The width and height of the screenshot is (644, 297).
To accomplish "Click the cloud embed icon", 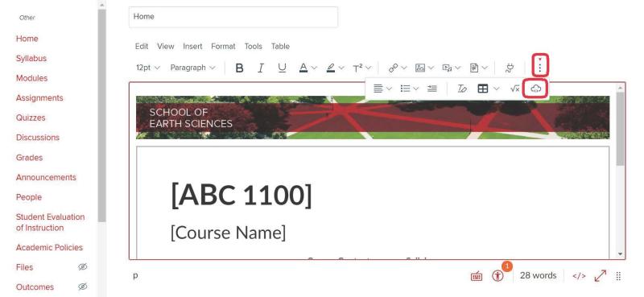I will click(536, 89).
